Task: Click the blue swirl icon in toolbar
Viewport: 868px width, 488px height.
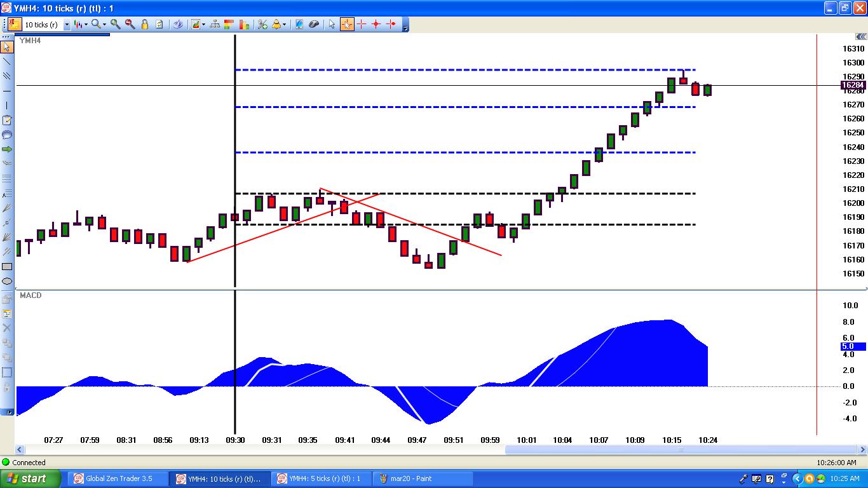Action: [x=179, y=24]
